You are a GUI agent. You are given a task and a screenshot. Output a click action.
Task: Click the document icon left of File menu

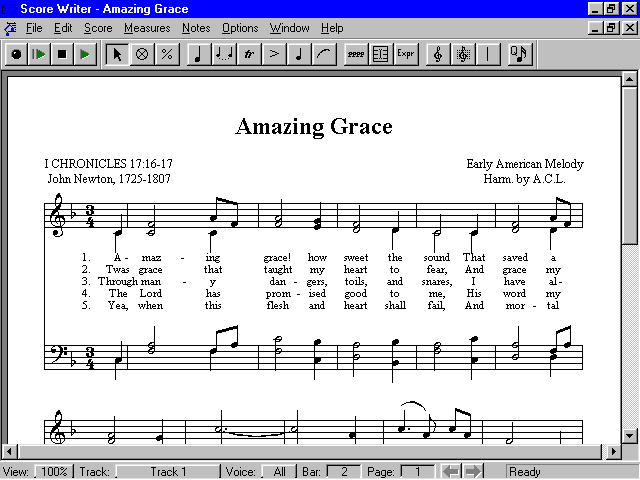10,29
